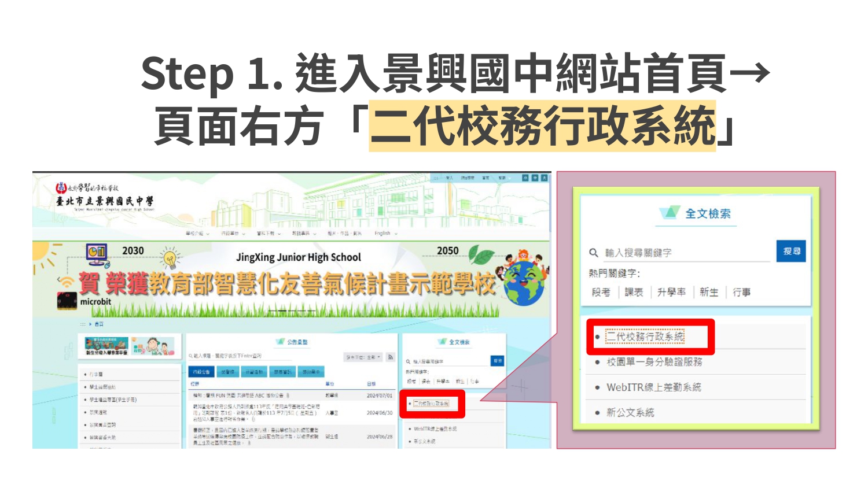Switch to the 行政公告 announcements tab
This screenshot has width=868, height=488.
(x=201, y=372)
